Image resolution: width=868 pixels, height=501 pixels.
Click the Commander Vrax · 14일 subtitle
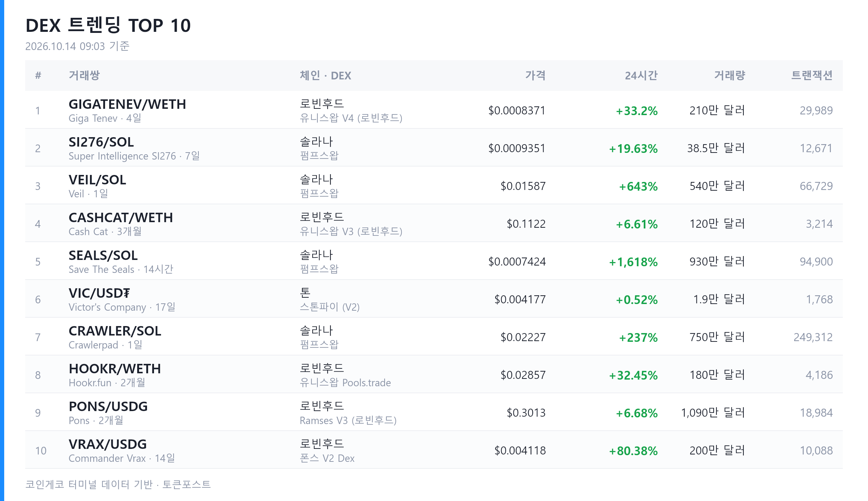[x=122, y=458]
